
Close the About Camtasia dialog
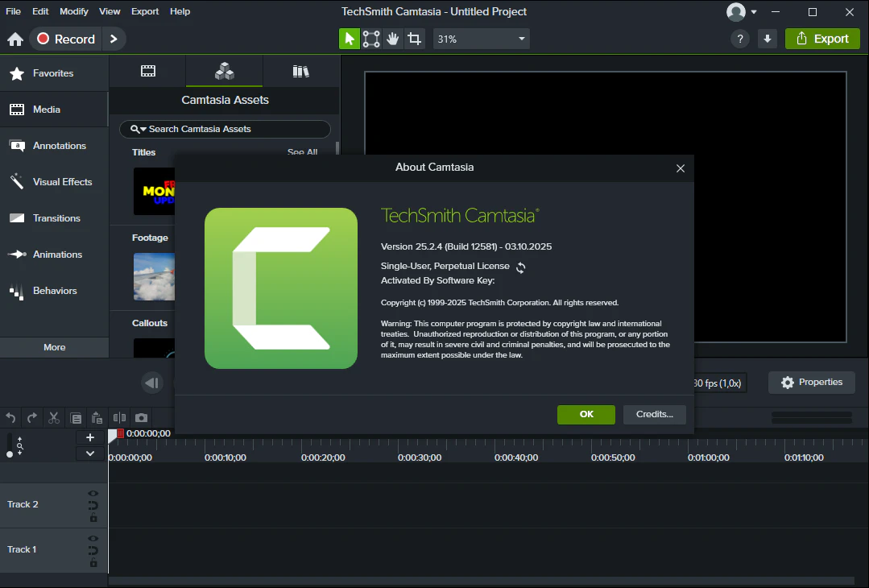681,168
